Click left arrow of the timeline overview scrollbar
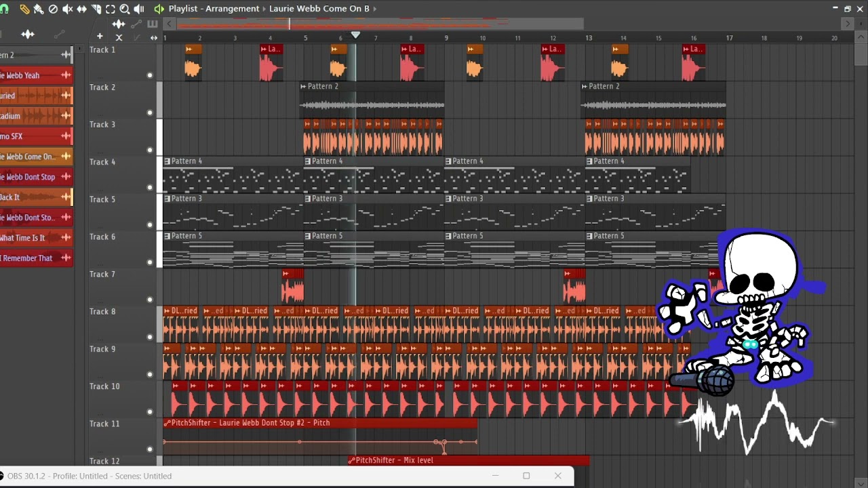This screenshot has width=868, height=488. coord(170,24)
